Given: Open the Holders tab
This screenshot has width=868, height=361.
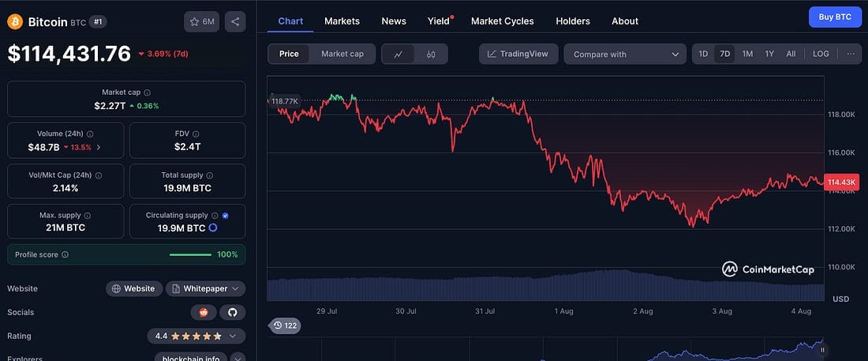Looking at the screenshot, I should [x=573, y=21].
